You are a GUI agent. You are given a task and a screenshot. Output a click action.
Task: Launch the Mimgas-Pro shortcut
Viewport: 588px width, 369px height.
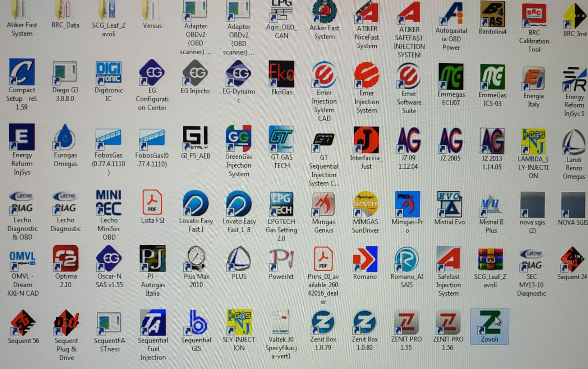click(x=407, y=213)
